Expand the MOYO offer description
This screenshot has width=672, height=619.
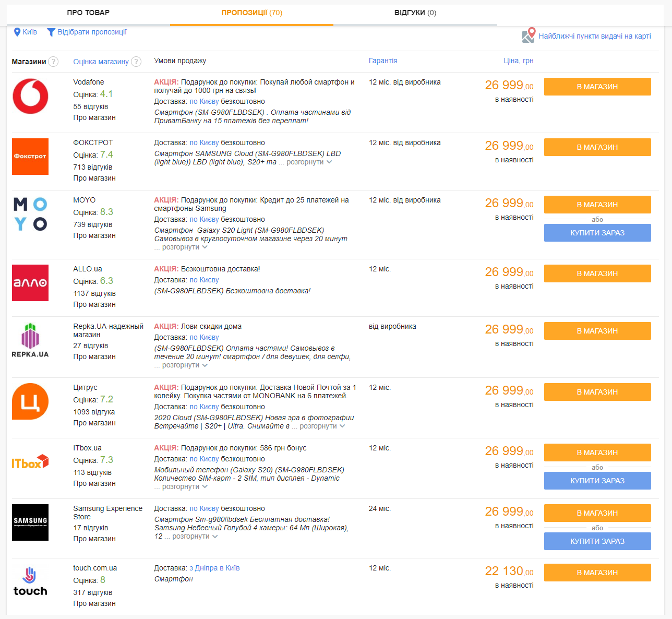tap(185, 247)
